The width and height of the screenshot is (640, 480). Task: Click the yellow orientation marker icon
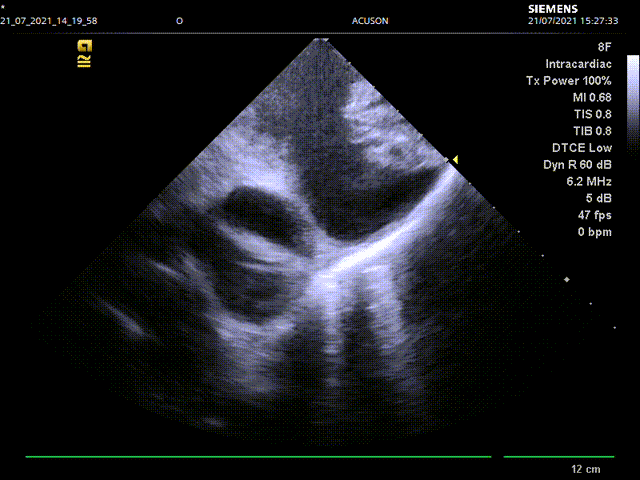(x=85, y=45)
